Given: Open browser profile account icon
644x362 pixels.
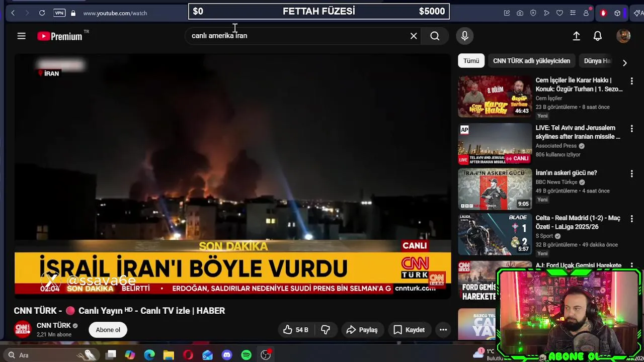Looking at the screenshot, I should 586,13.
